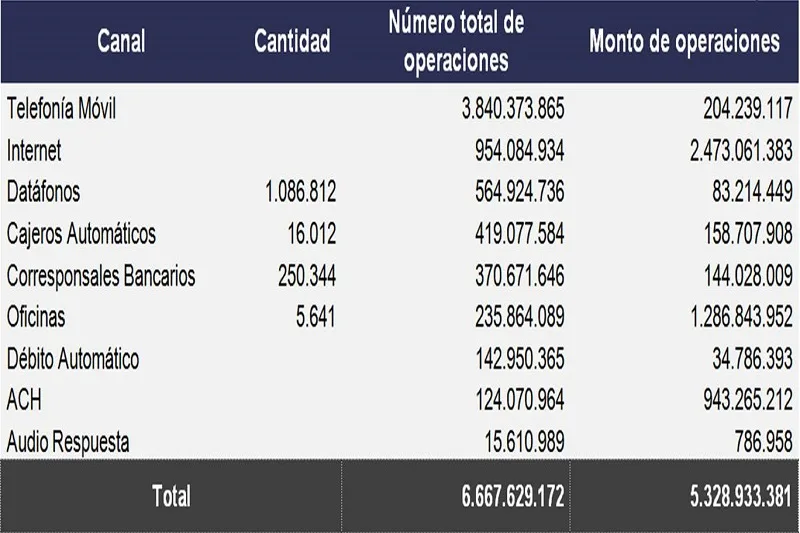Click the Oficinas row label
This screenshot has height=533, width=800.
(36, 317)
